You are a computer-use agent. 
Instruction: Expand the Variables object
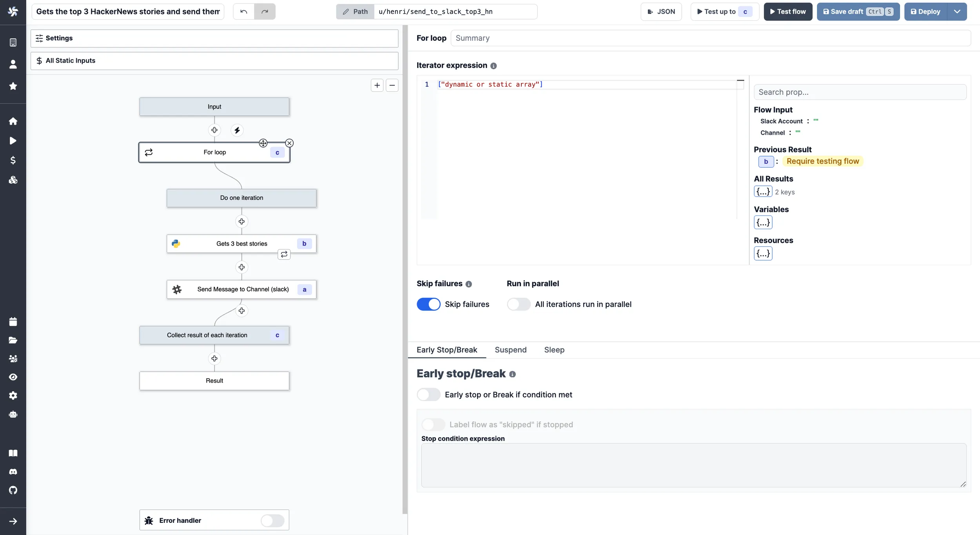(763, 222)
